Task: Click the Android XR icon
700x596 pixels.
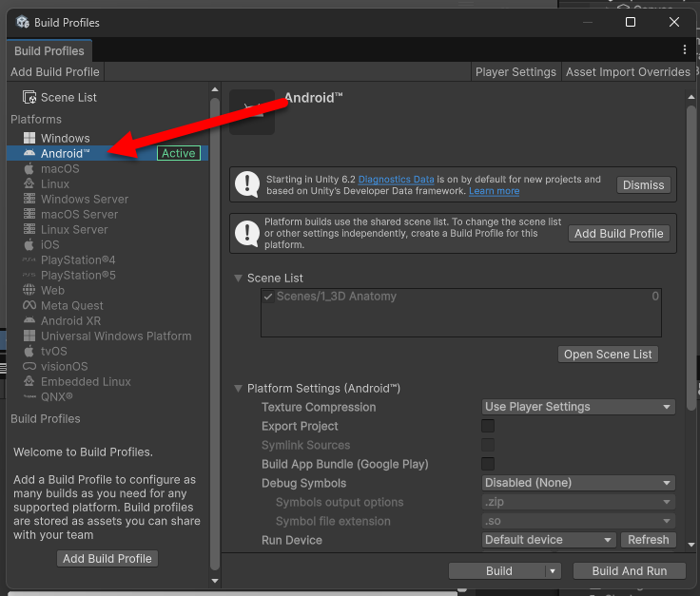Action: 29,320
